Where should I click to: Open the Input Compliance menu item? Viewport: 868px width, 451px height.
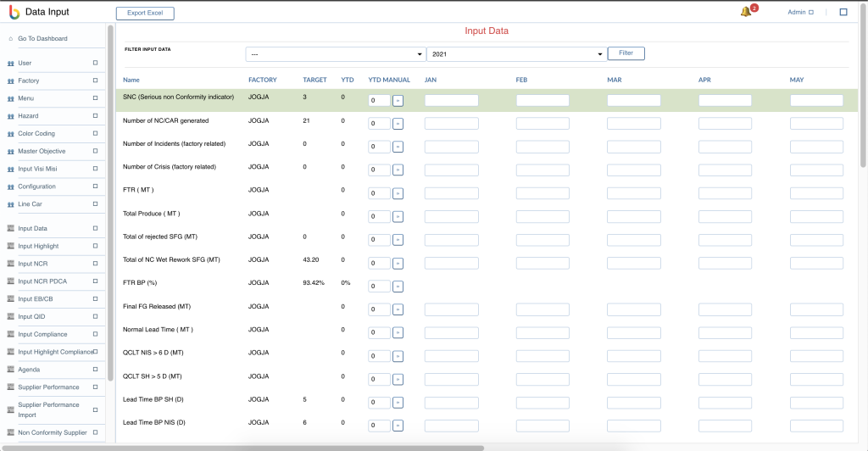click(42, 334)
